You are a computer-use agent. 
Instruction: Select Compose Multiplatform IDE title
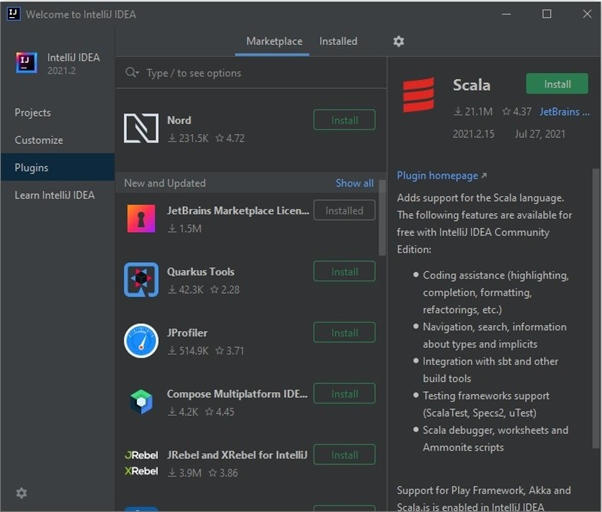(237, 394)
